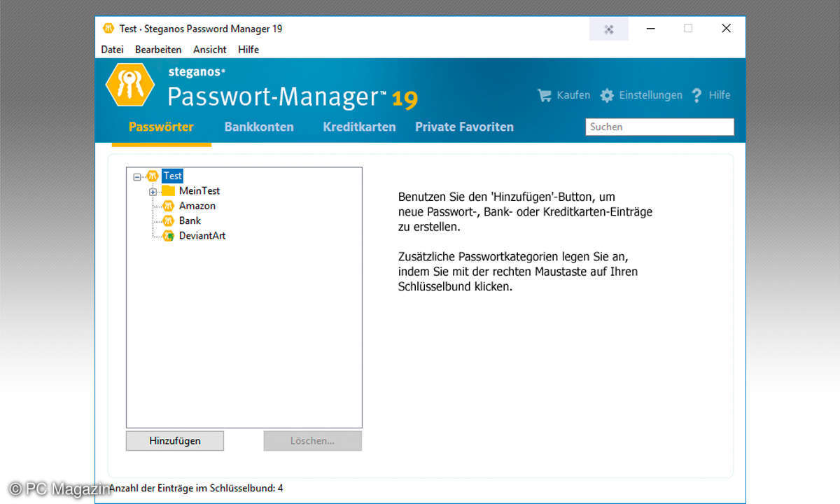Image resolution: width=840 pixels, height=504 pixels.
Task: Expand the MeinTest folder node
Action: pos(153,192)
